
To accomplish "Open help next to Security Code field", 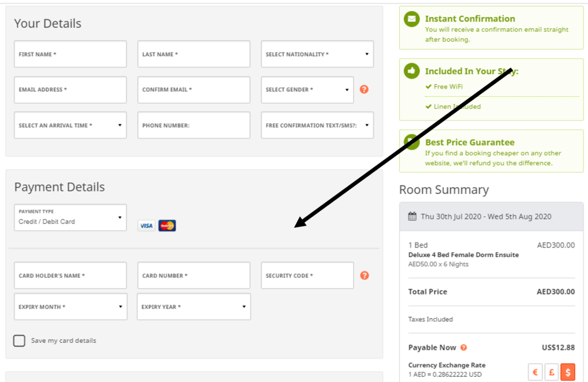I will [364, 275].
